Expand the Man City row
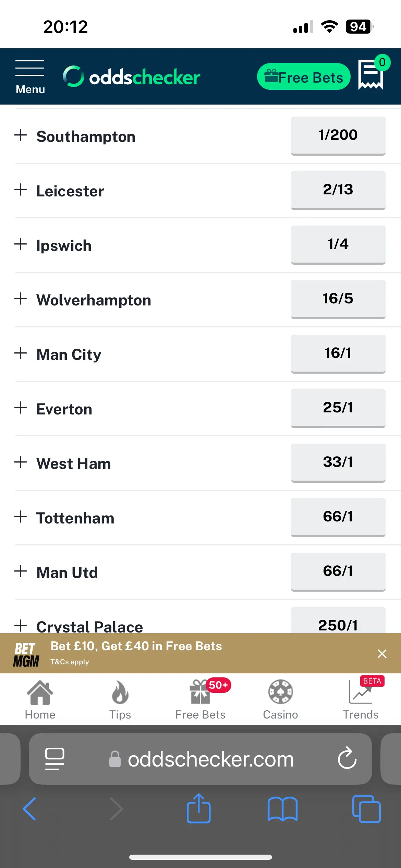Screen dimensions: 401x868 coord(21,353)
